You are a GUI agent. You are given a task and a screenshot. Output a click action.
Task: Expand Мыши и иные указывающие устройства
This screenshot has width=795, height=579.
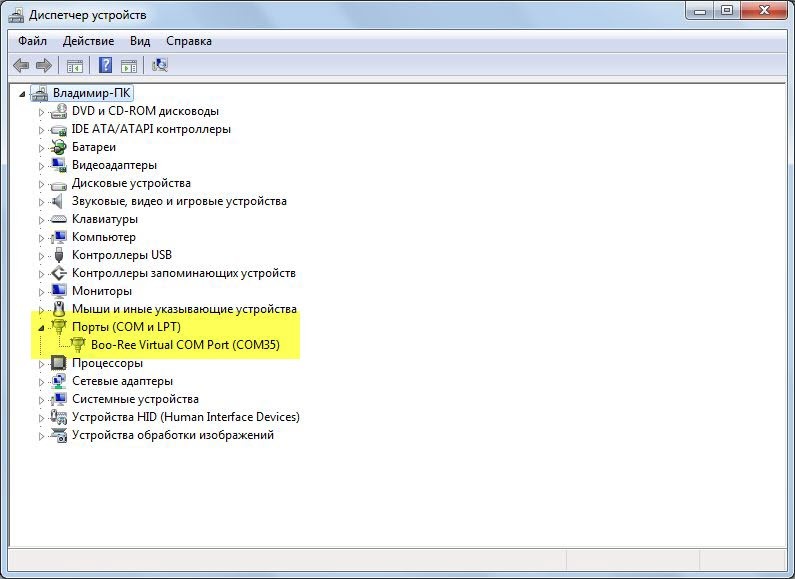point(42,310)
